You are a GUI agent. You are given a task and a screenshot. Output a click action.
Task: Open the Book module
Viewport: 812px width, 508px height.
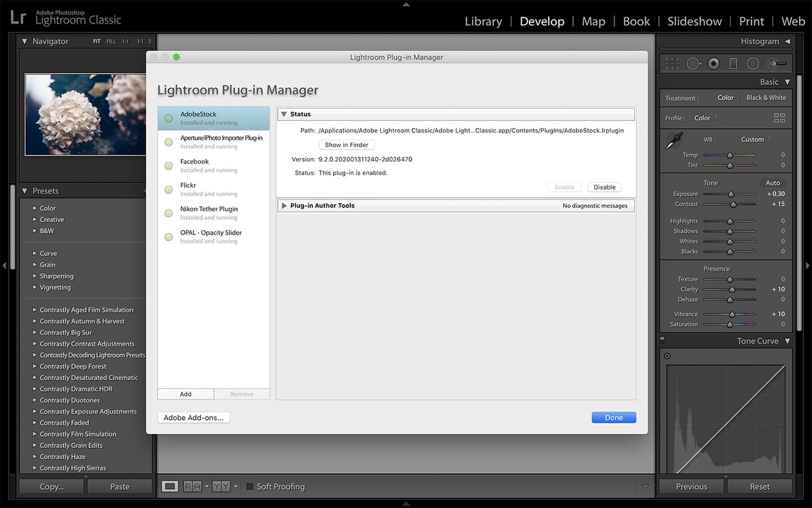pos(636,21)
